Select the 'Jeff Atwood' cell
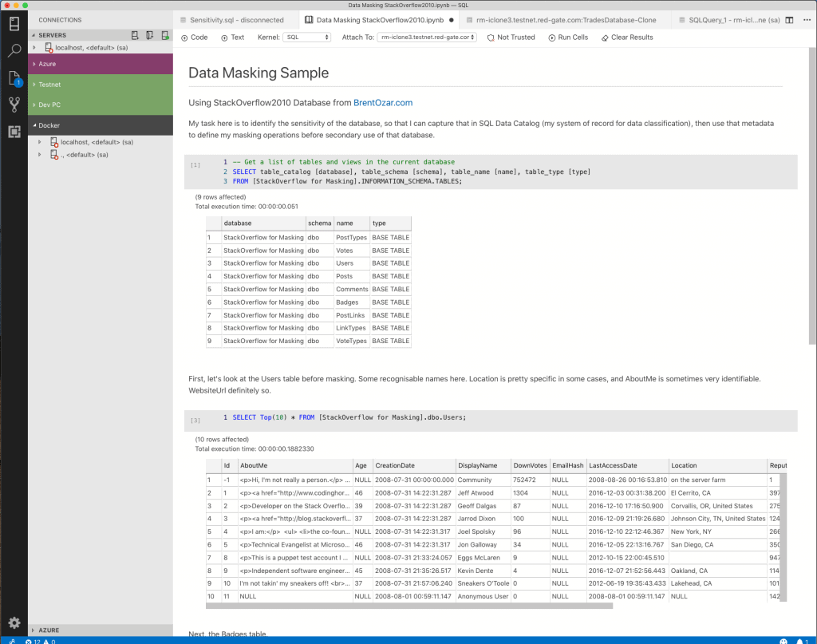Viewport: 817px width, 644px height. [x=483, y=493]
